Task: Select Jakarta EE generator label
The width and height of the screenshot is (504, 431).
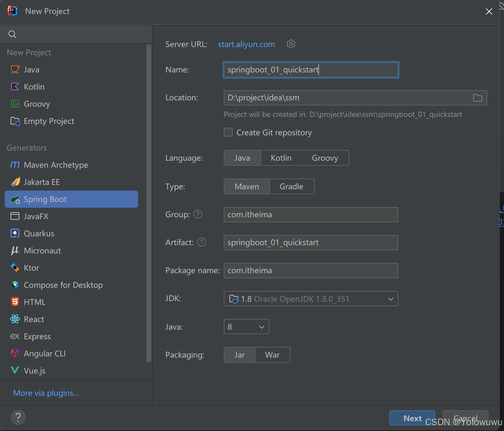Action: coord(42,182)
